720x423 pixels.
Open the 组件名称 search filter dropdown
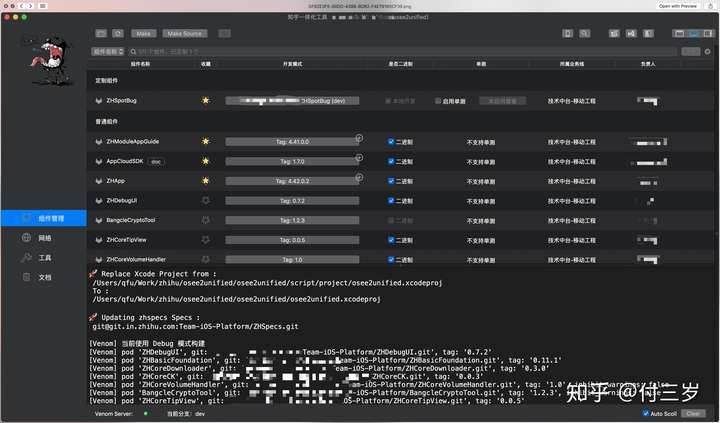(x=108, y=51)
